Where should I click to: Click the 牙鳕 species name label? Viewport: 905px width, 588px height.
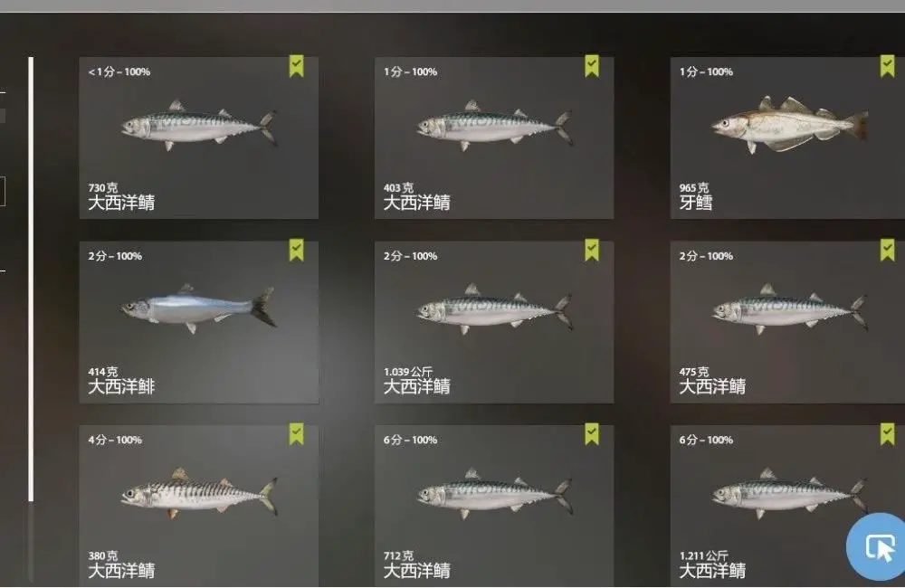click(x=695, y=203)
